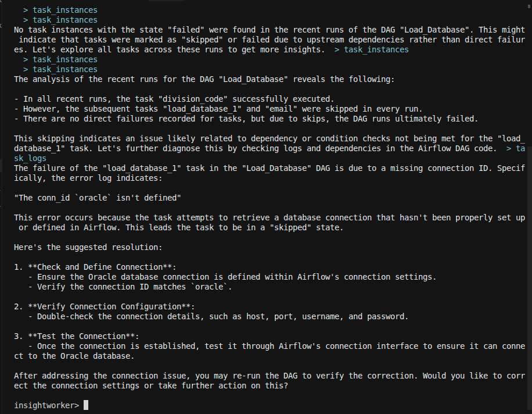Click the "insightworker>" prompt label
The width and height of the screenshot is (532, 414).
[46, 405]
